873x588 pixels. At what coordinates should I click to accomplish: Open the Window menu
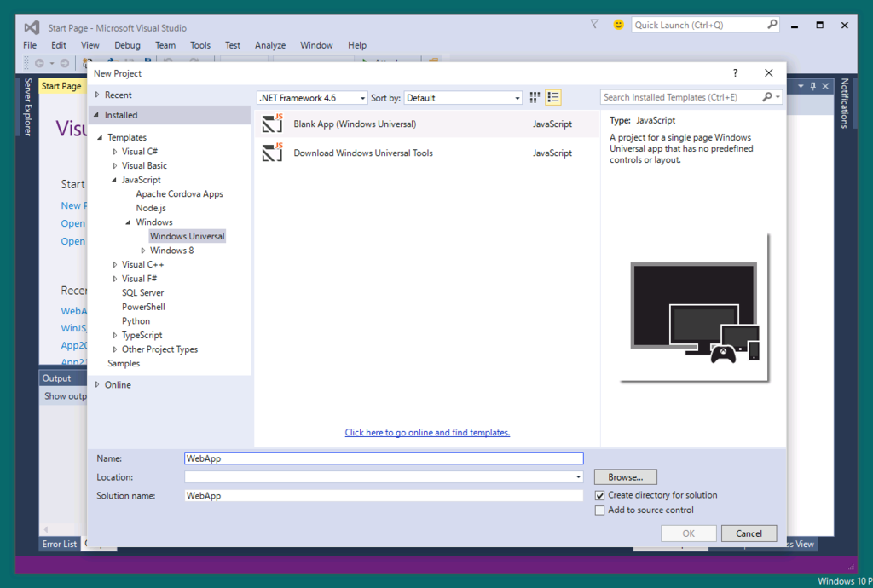[x=316, y=45]
